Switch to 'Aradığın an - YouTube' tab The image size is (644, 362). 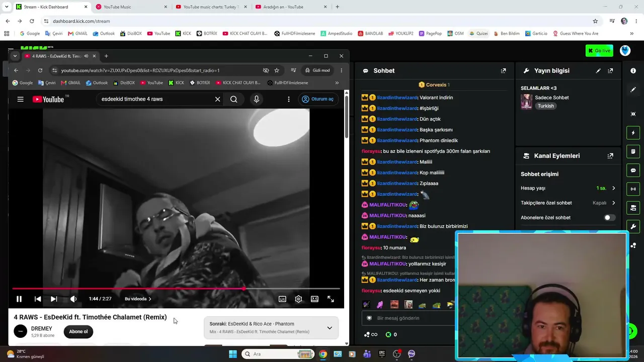coord(291,7)
